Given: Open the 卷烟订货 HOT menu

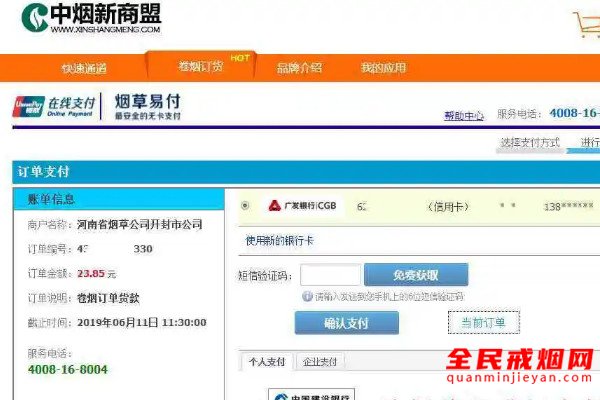Looking at the screenshot, I should (201, 66).
